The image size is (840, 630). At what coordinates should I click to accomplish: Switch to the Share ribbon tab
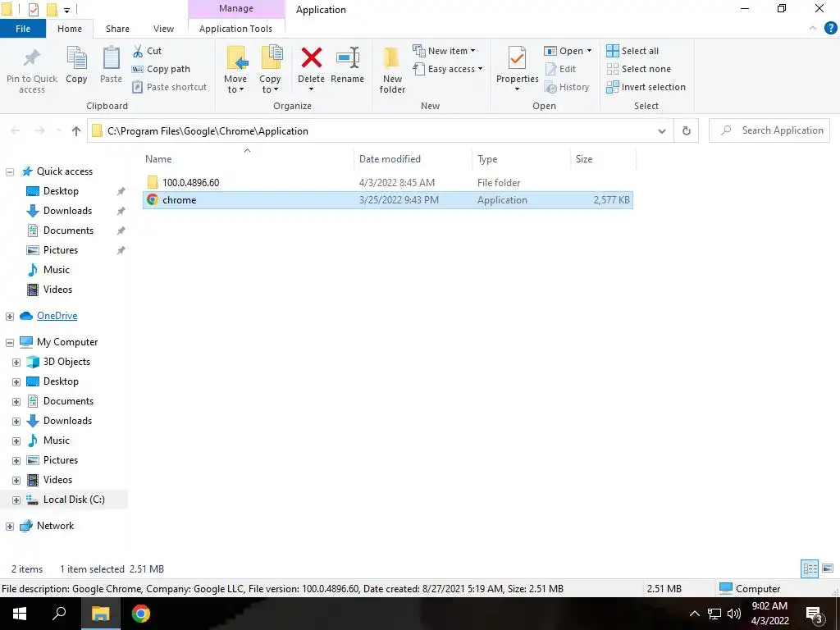pyautogui.click(x=117, y=29)
